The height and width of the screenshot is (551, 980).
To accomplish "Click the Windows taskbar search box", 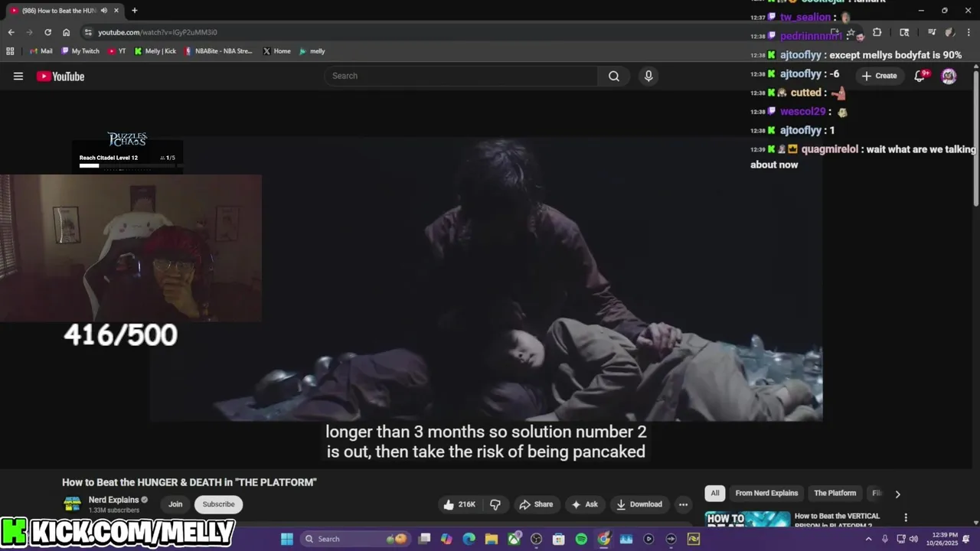I will (354, 539).
